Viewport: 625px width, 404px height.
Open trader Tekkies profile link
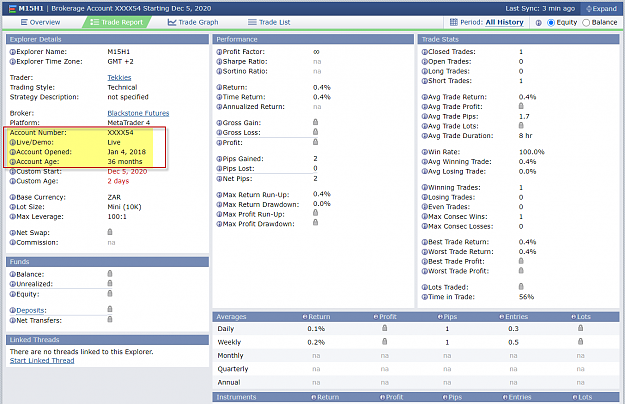point(119,77)
